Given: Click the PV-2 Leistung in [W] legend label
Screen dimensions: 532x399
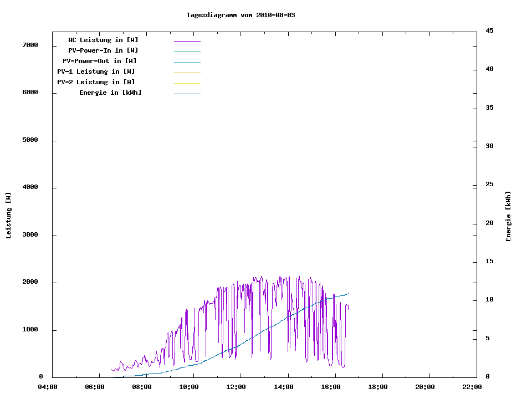Looking at the screenshot, I should click(96, 82).
